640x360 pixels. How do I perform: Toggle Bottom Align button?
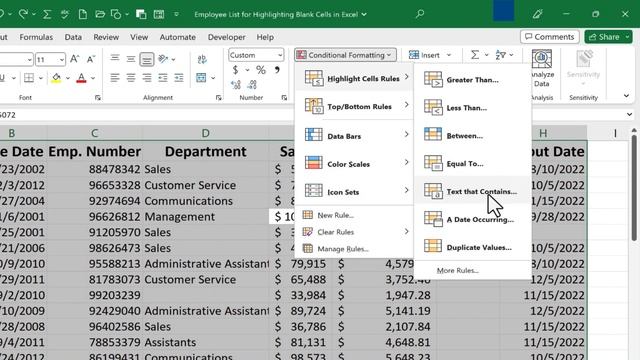[147, 60]
